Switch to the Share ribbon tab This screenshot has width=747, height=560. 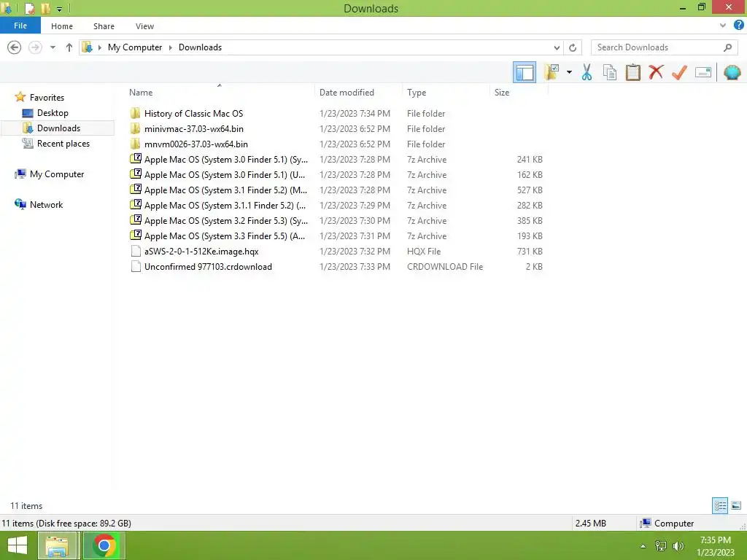pos(104,26)
